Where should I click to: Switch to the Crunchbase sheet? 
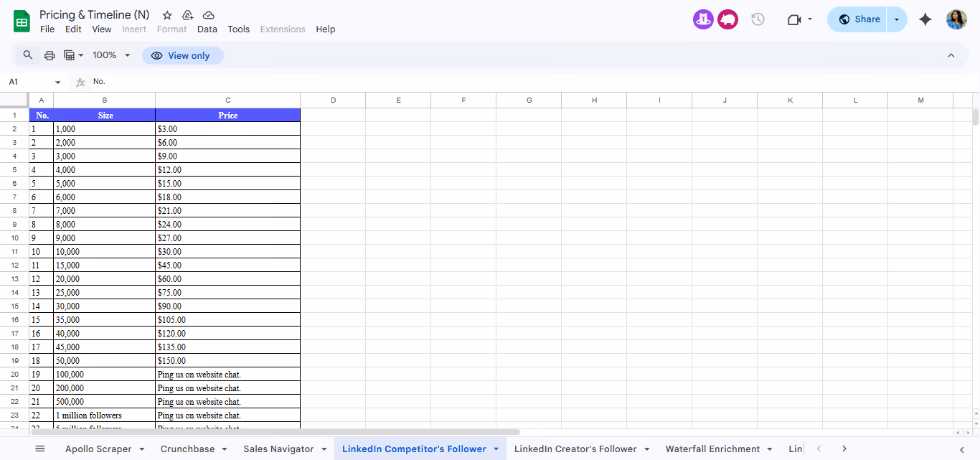point(187,449)
